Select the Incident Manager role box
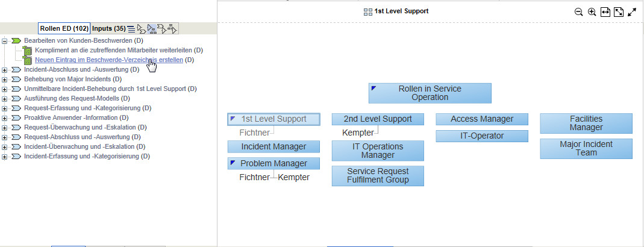 pyautogui.click(x=274, y=146)
